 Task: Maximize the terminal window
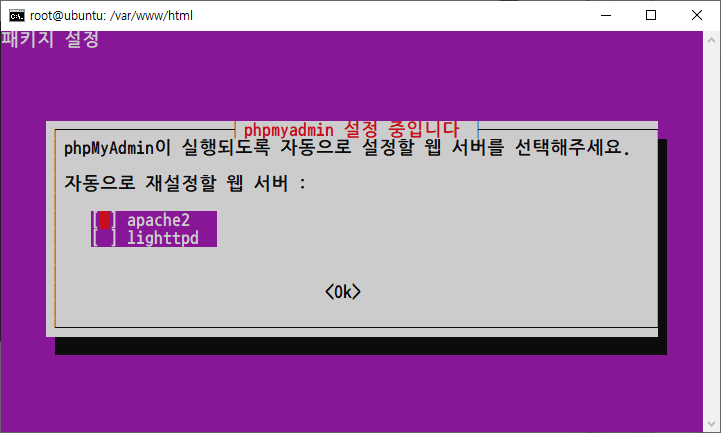651,15
